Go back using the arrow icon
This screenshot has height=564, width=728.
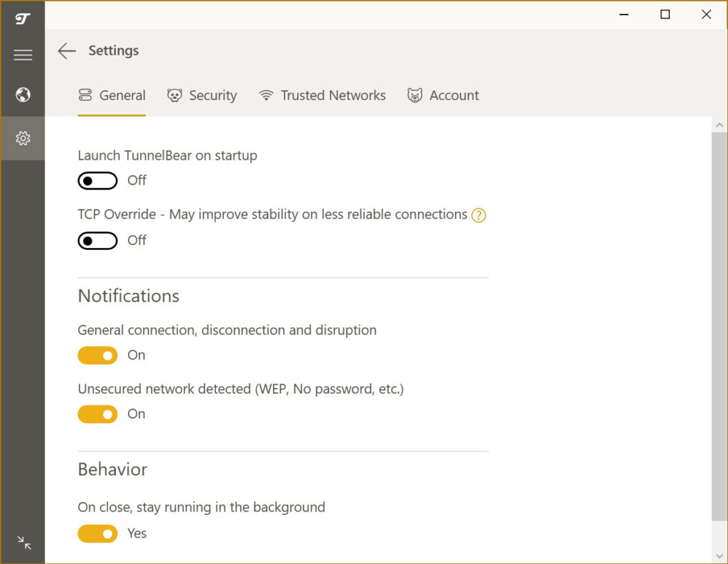click(67, 51)
